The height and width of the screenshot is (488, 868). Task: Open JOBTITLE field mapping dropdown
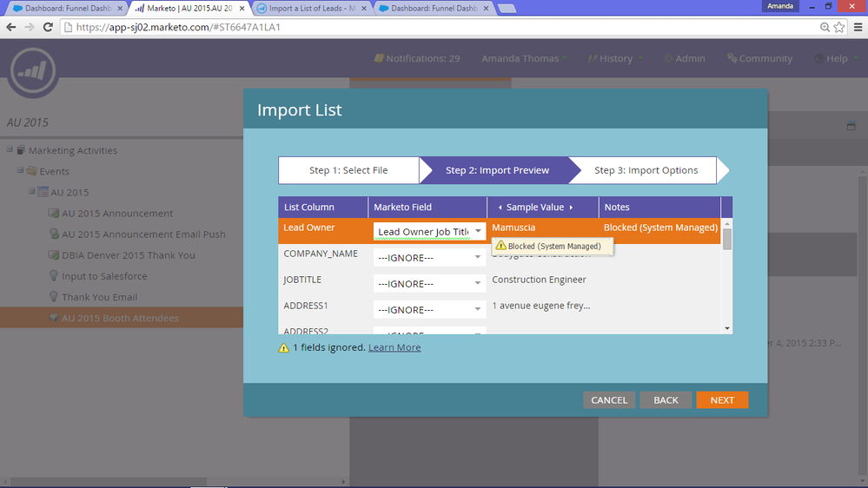(x=429, y=283)
